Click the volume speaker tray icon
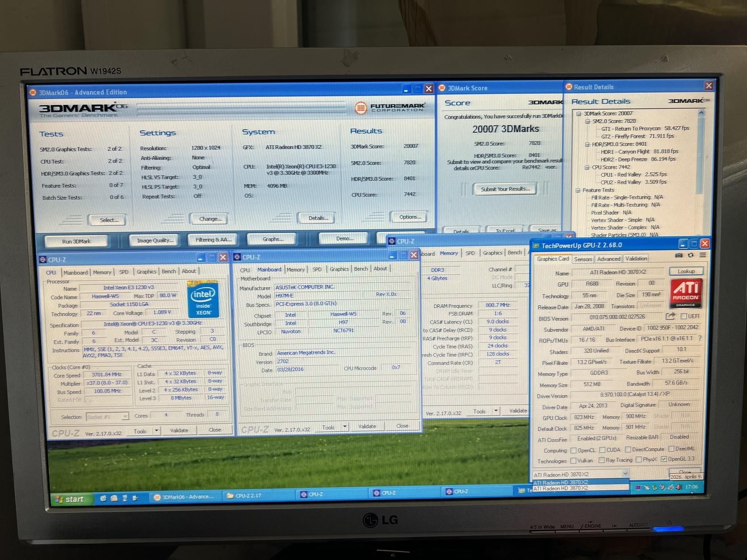Image resolution: width=747 pixels, height=560 pixels. tap(679, 487)
